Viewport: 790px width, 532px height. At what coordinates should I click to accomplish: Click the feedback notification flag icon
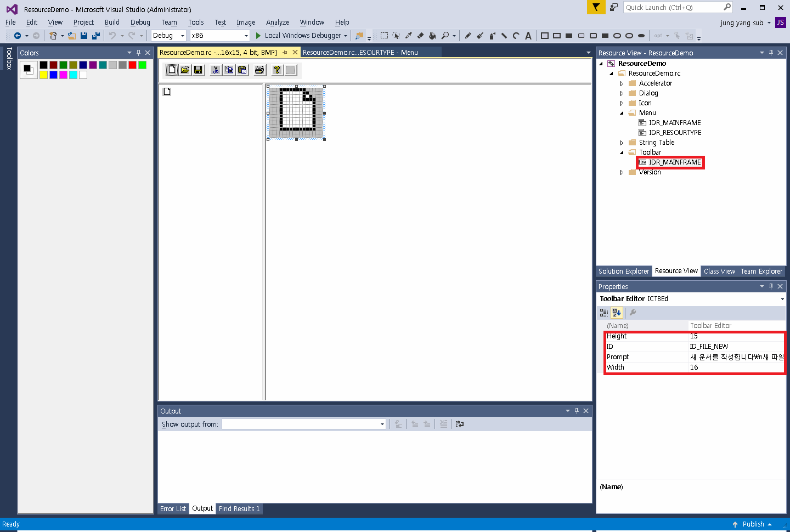pos(595,7)
